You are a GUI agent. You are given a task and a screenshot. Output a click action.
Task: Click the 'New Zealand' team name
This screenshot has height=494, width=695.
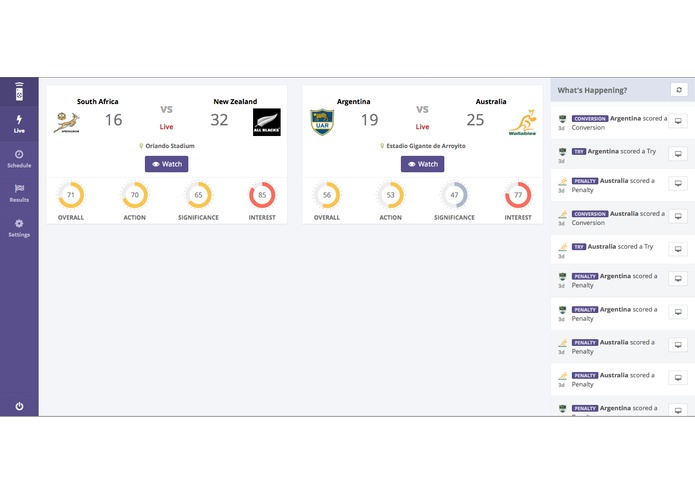pos(235,101)
